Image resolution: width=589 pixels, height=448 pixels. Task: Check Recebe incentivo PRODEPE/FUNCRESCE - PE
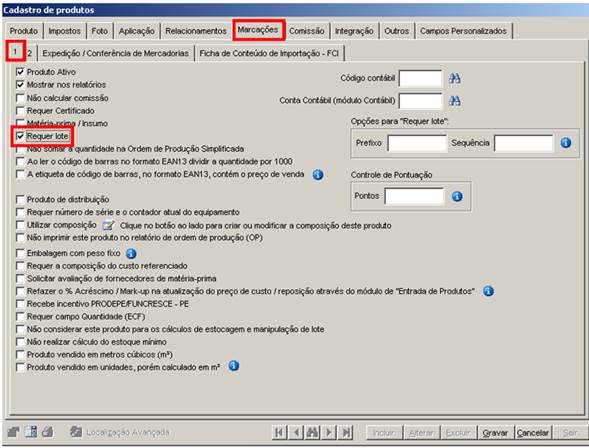coord(20,304)
